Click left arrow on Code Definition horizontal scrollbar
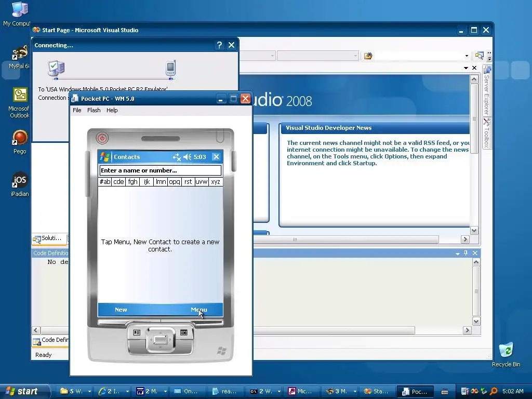This screenshot has width=532, height=399. (x=36, y=330)
